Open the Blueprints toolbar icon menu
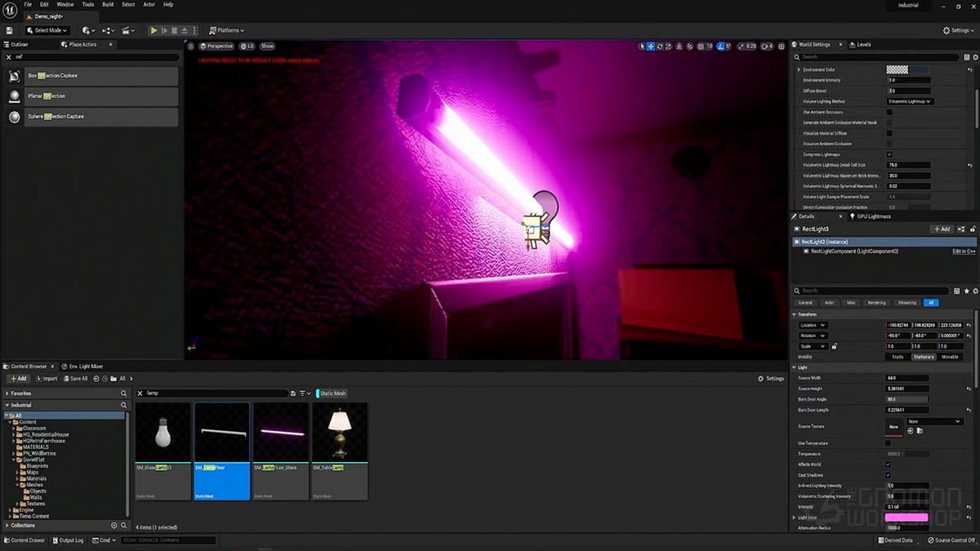The image size is (980, 551). click(x=108, y=30)
